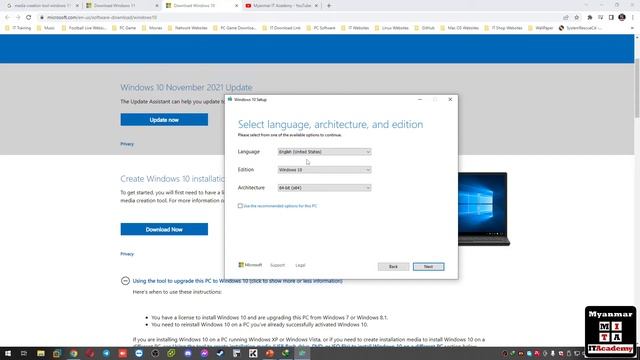Screen dimensions: 640x360
Task: Click the 'Download Now' button on the web page
Action: [x=164, y=229]
